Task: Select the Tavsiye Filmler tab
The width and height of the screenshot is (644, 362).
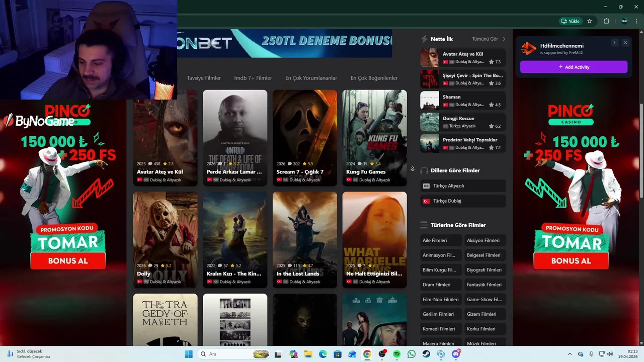Action: (x=204, y=78)
